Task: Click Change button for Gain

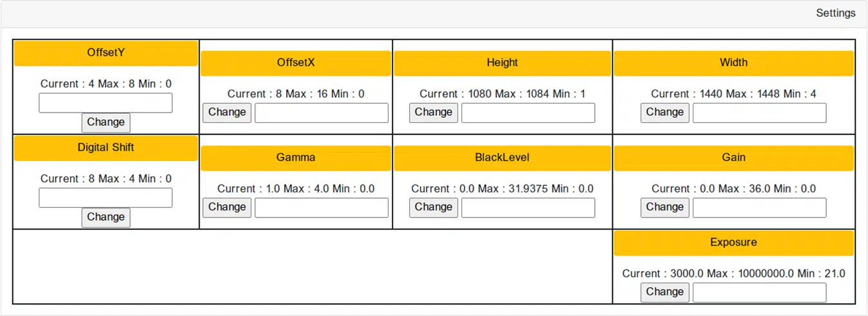Action: point(665,207)
